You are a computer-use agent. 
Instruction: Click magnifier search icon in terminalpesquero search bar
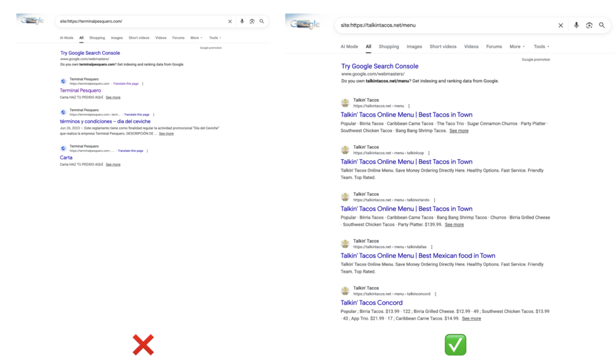[262, 21]
